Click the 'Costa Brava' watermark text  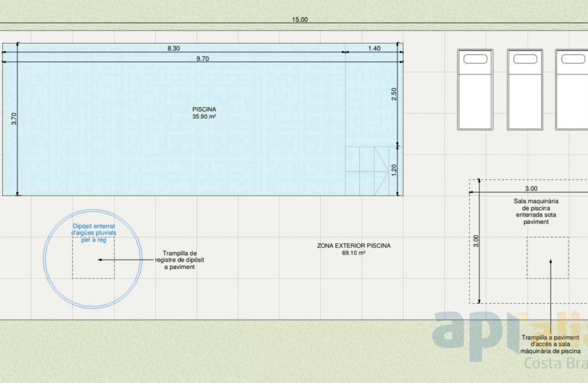coord(556,364)
